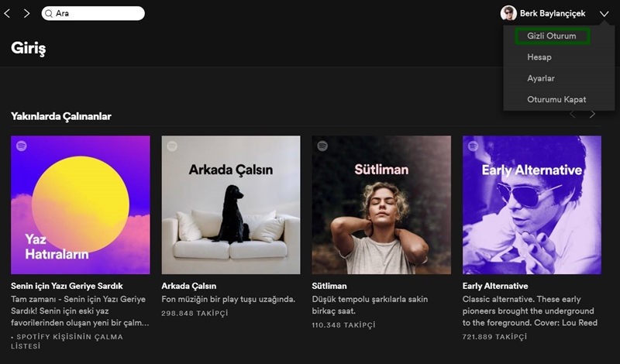Open the Early Alternative playlist cover
The image size is (620, 364).
[x=532, y=204]
